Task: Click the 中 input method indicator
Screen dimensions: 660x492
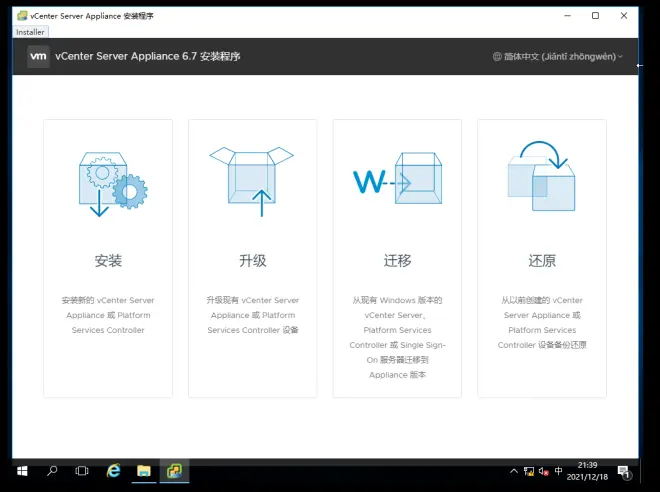Action: (x=559, y=471)
